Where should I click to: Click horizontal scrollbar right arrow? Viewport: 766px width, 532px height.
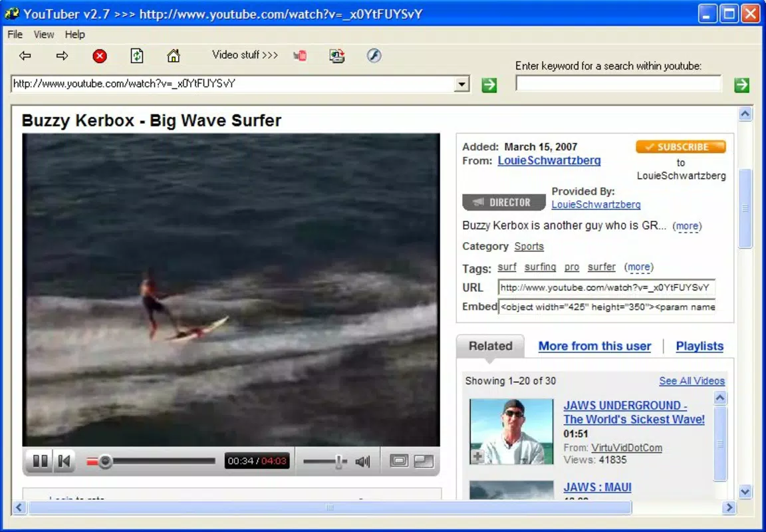pyautogui.click(x=729, y=507)
